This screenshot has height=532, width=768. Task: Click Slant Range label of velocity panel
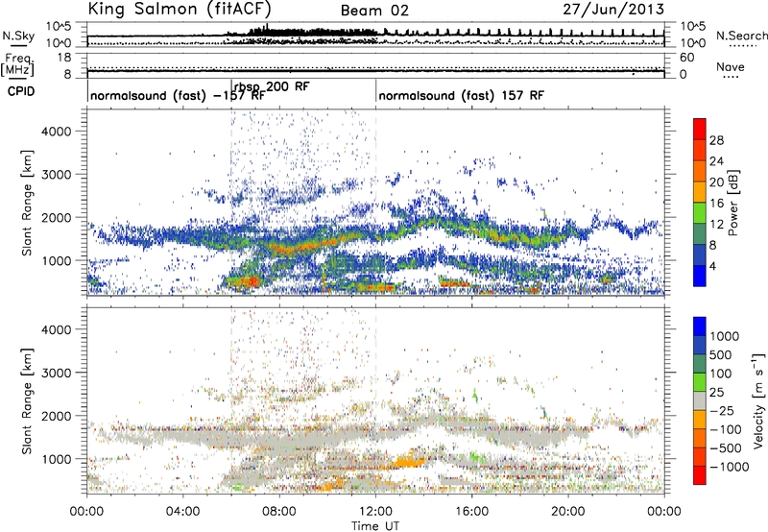[27, 401]
